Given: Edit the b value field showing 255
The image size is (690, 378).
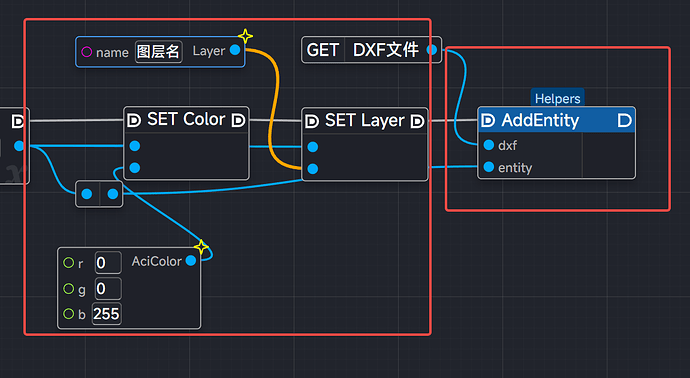Looking at the screenshot, I should pyautogui.click(x=106, y=314).
